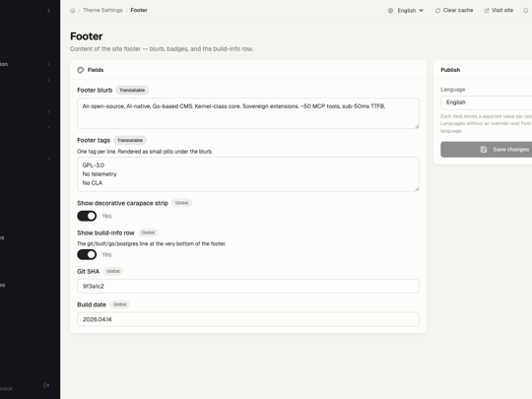The image size is (532, 399).
Task: Click the Build date input field
Action: click(248, 319)
